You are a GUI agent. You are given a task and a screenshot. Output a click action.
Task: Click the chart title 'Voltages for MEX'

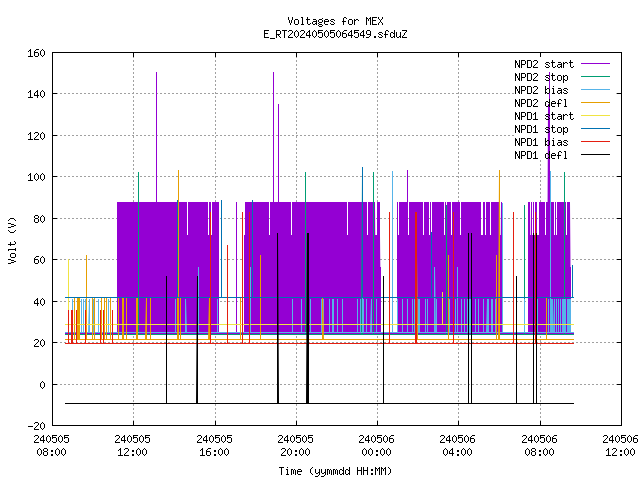pos(335,21)
